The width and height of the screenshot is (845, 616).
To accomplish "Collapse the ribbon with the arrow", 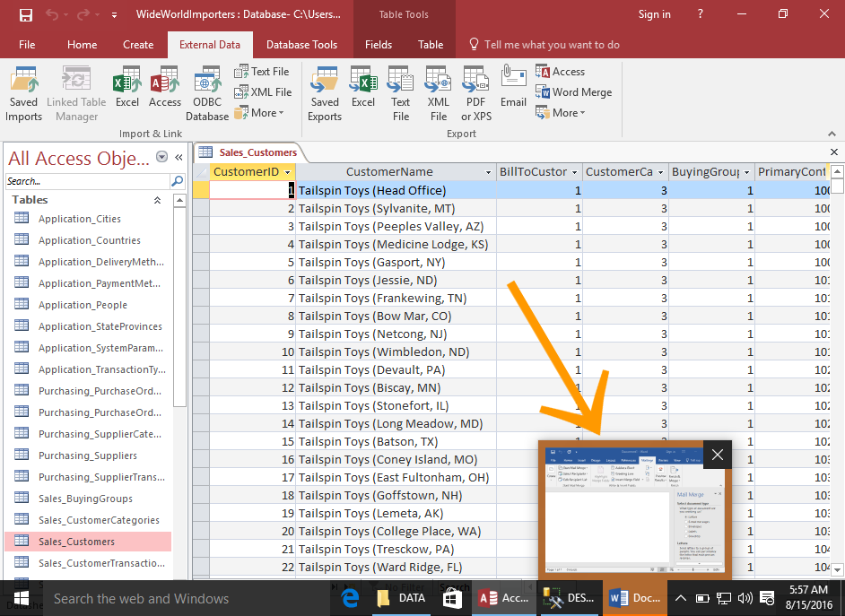I will 832,134.
